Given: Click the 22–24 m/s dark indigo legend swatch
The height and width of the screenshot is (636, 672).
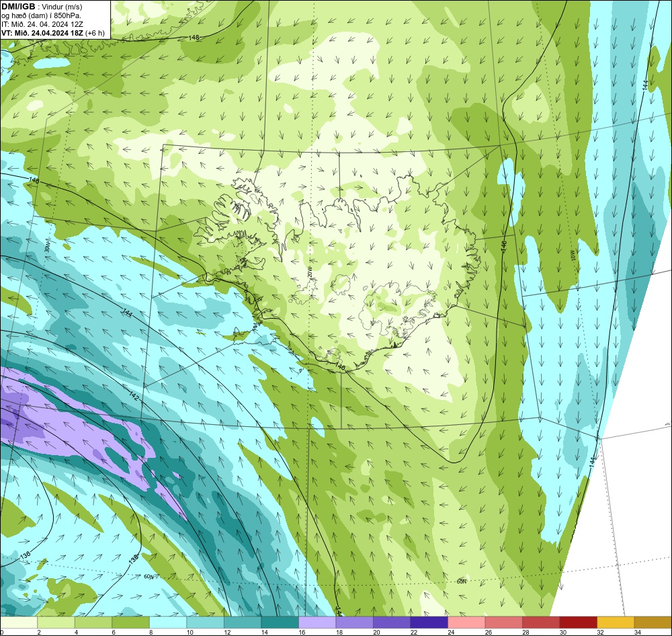Looking at the screenshot, I should coord(429,623).
